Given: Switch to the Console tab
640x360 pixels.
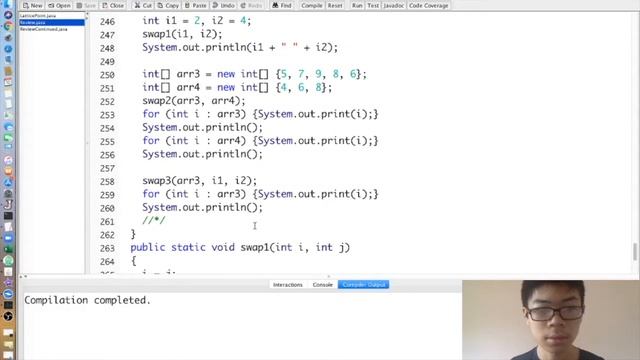Looking at the screenshot, I should [322, 284].
